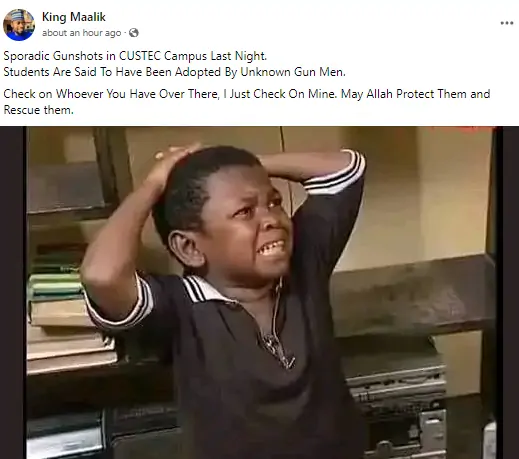Click the right black border of the photo
The height and width of the screenshot is (459, 519).
(507, 293)
